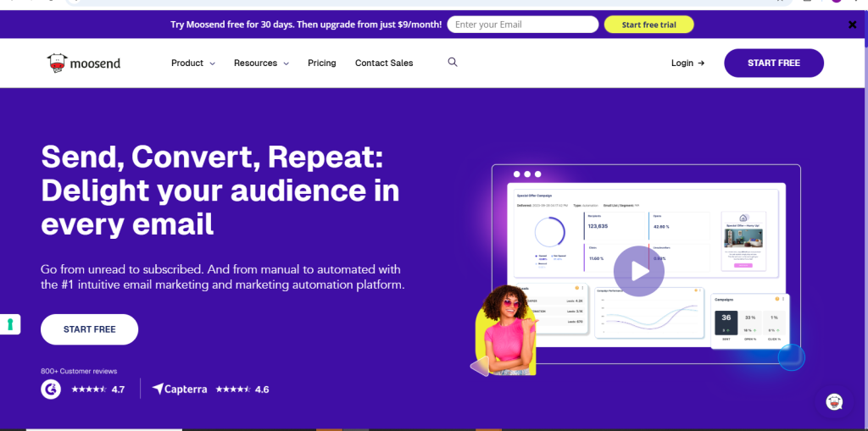The image size is (868, 431).
Task: Close the free trial promo banner
Action: 853,25
